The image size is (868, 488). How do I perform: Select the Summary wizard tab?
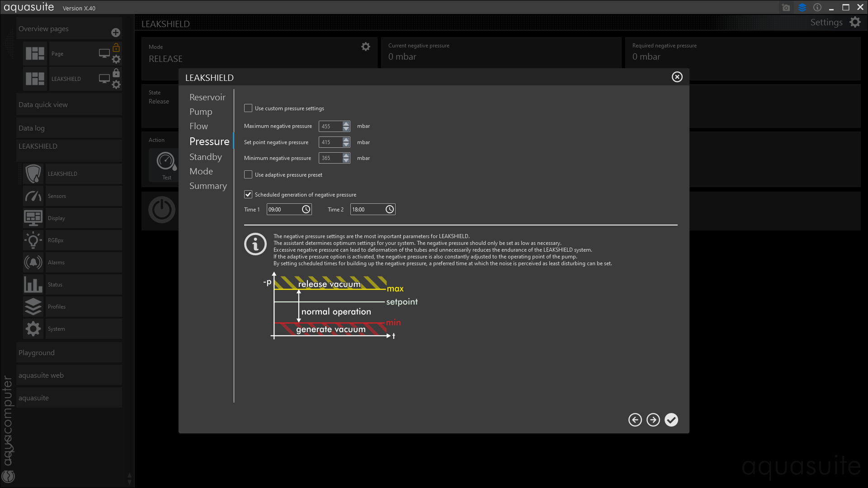coord(208,186)
